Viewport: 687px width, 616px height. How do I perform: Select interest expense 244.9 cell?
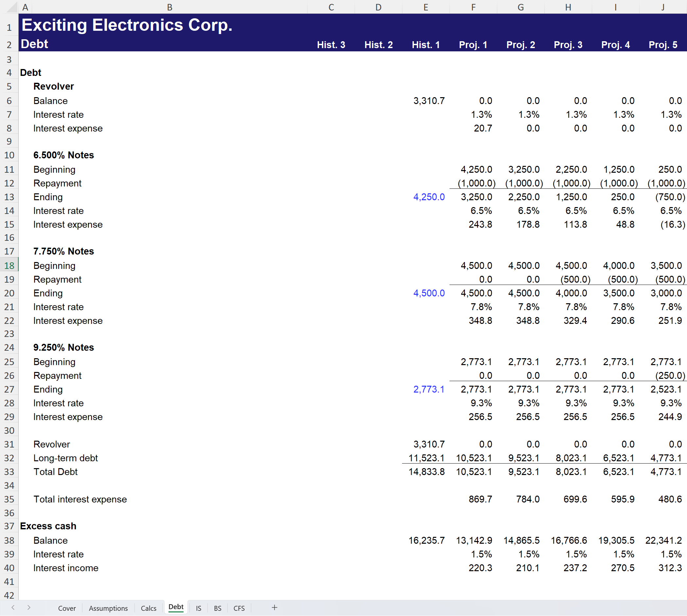(670, 417)
